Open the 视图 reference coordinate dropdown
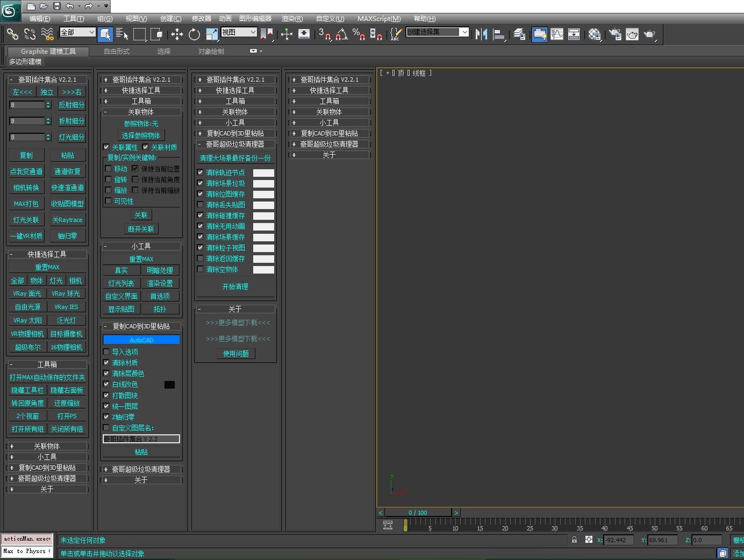Image resolution: width=744 pixels, height=560 pixels. (x=239, y=32)
